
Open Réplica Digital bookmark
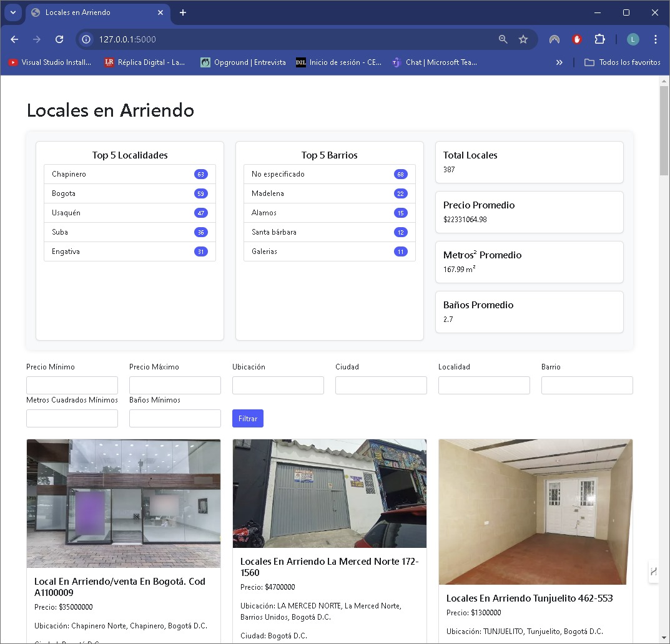pos(145,62)
